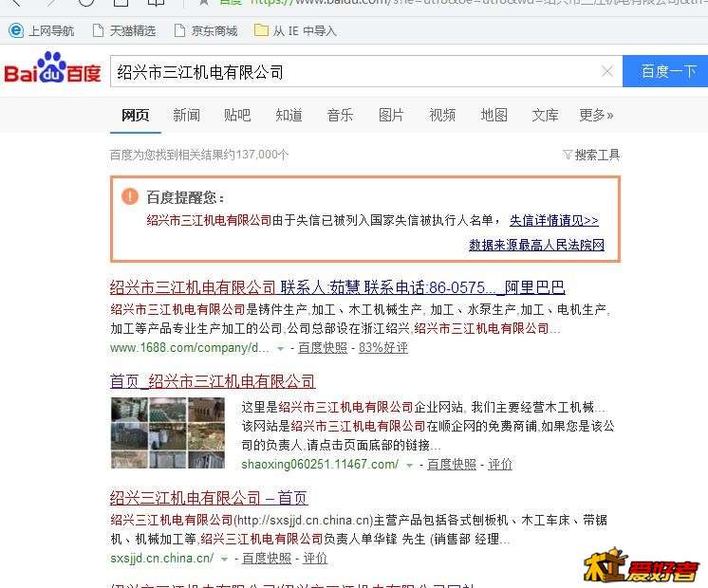Image resolution: width=708 pixels, height=588 pixels.
Task: Open the 绍兴三江机电有限公司 – 首页 result
Action: click(209, 498)
